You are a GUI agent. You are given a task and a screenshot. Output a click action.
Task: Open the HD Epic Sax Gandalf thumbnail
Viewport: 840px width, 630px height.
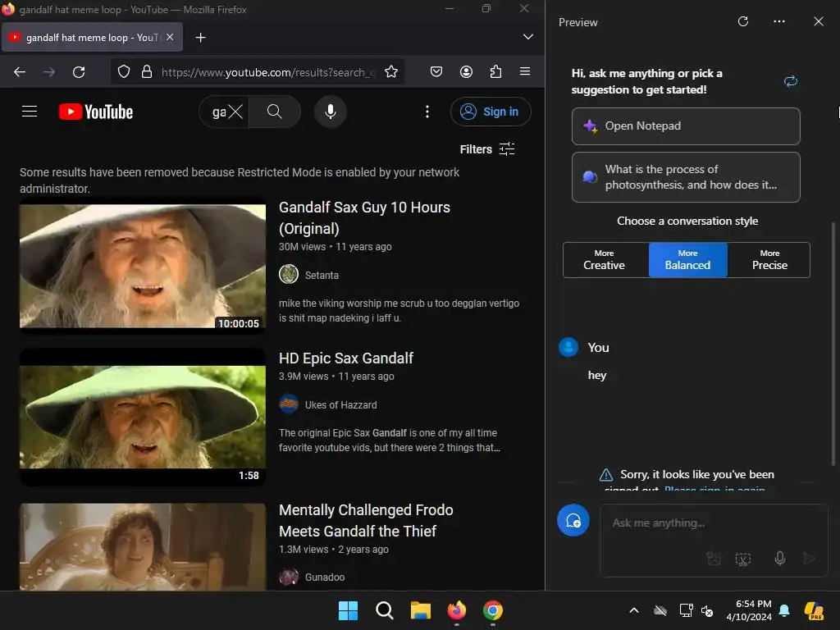143,418
